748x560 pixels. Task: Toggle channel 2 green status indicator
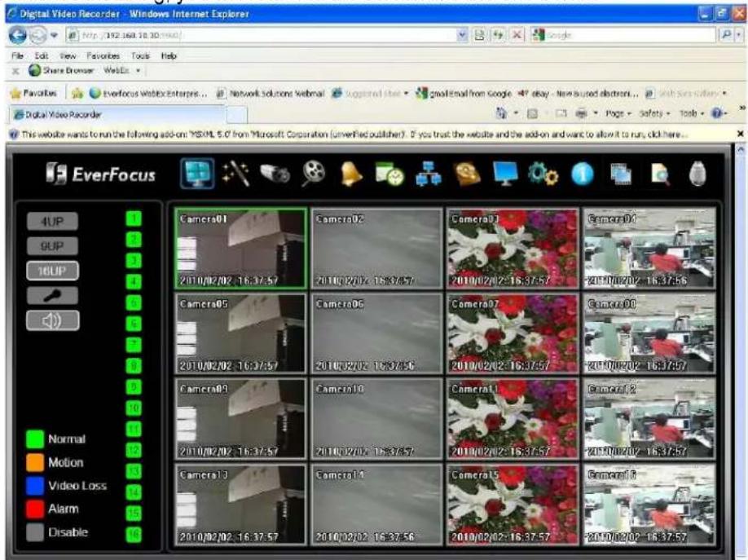134,239
